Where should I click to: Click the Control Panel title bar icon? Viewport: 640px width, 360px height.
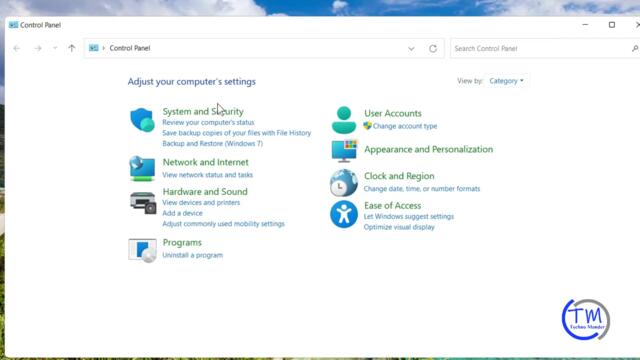tap(13, 25)
